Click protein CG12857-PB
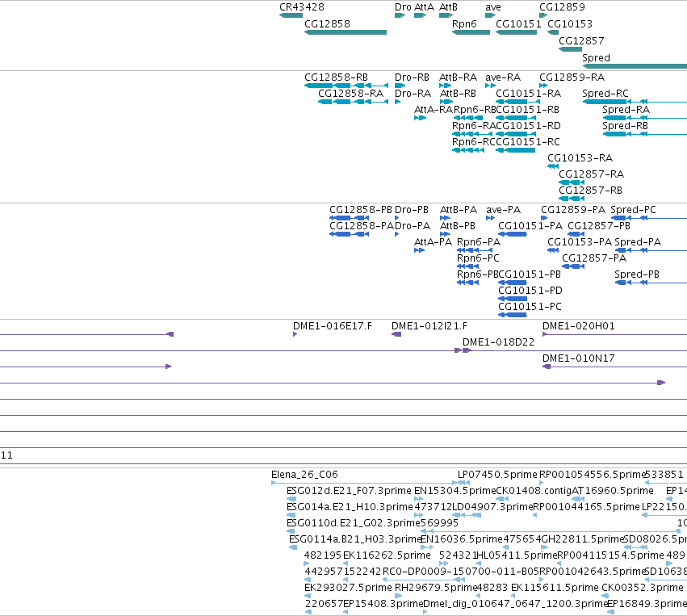Screen dimensions: 687x616 (576, 234)
